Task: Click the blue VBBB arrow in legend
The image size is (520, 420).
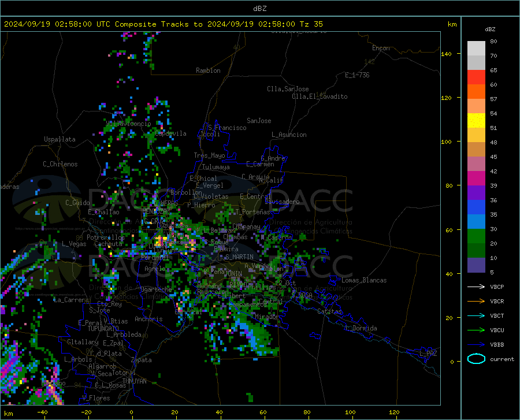Action: 476,344
